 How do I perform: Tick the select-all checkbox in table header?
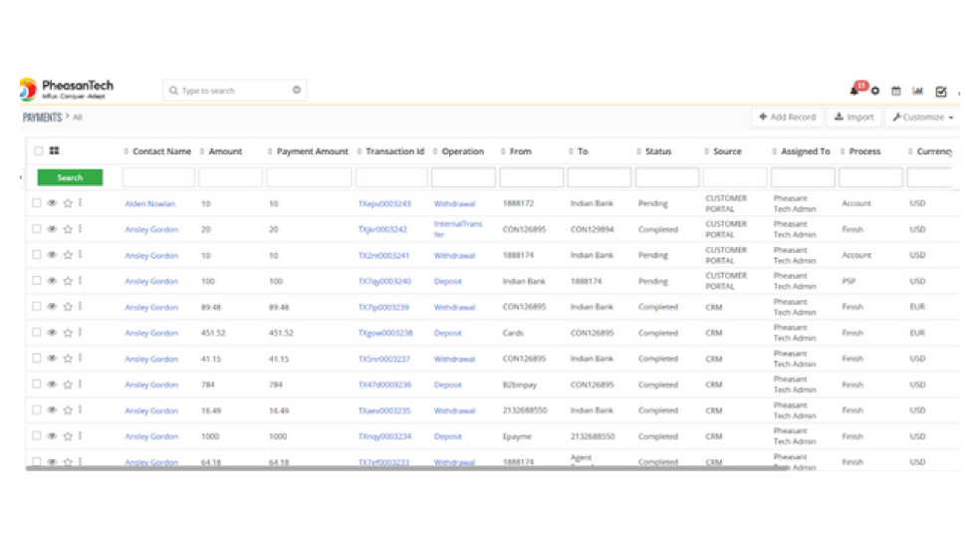38,151
